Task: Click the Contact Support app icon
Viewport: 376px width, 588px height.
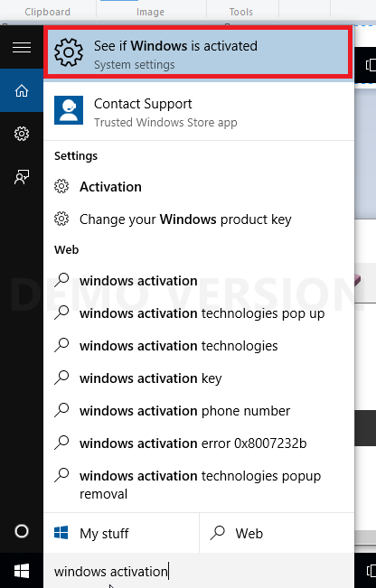Action: pyautogui.click(x=69, y=110)
